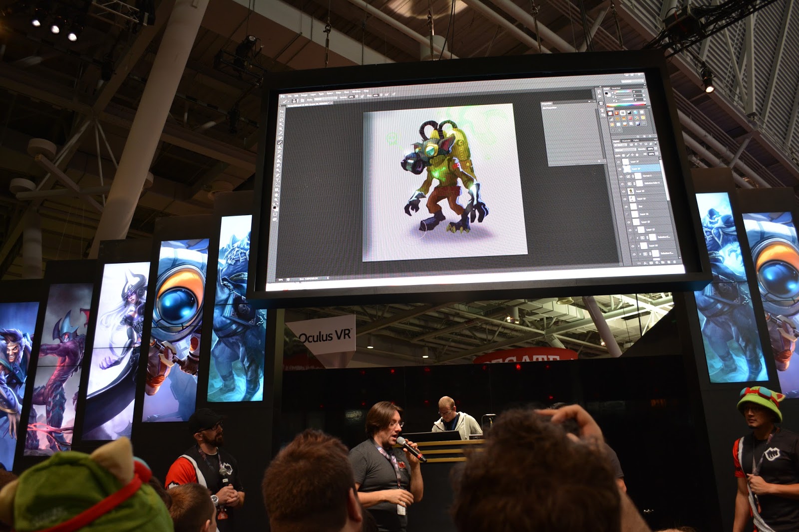Open the File menu

click(x=290, y=95)
